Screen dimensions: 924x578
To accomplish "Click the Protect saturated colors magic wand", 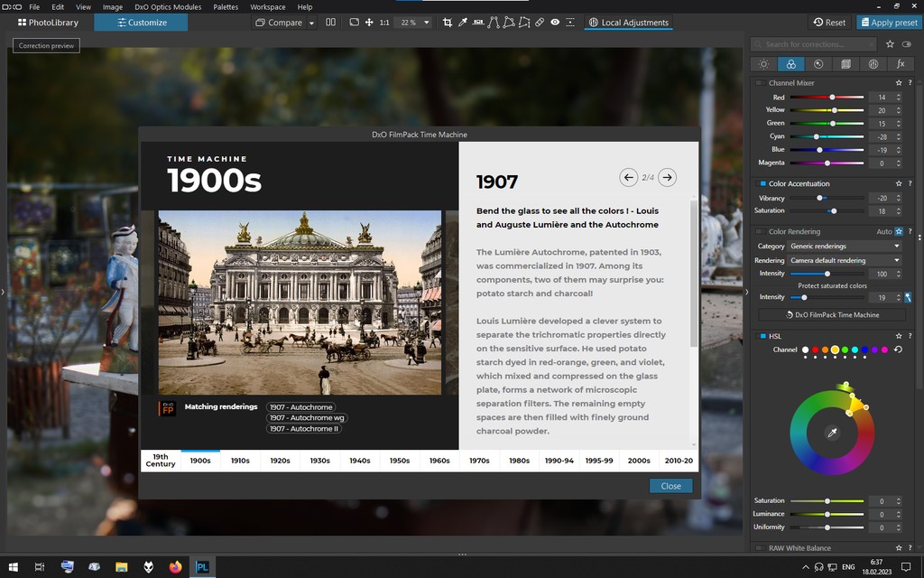I will coord(908,297).
